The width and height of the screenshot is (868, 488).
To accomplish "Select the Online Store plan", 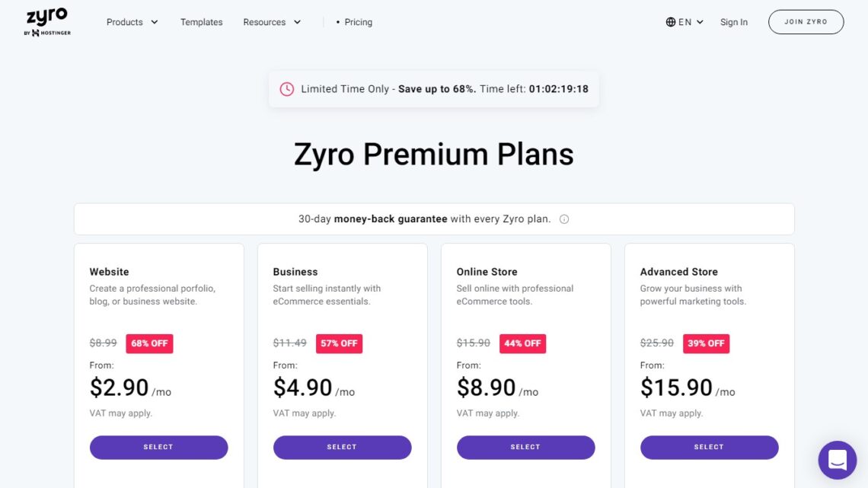I will coord(525,448).
